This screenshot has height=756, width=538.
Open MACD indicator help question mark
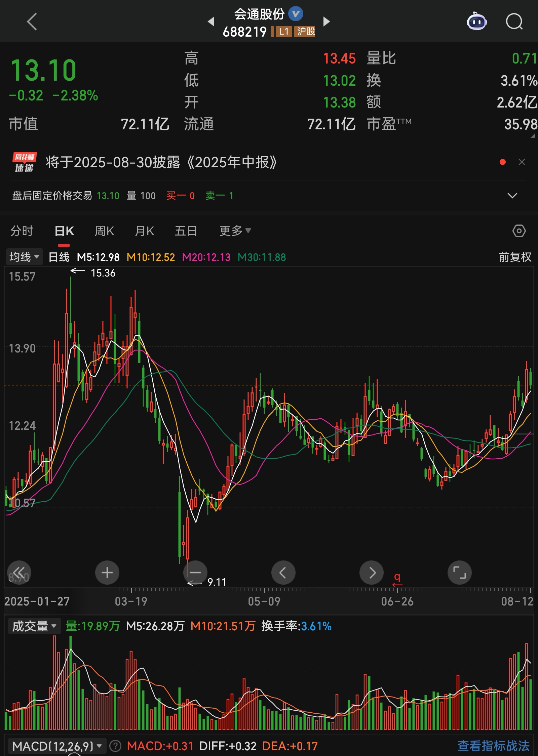[x=115, y=746]
